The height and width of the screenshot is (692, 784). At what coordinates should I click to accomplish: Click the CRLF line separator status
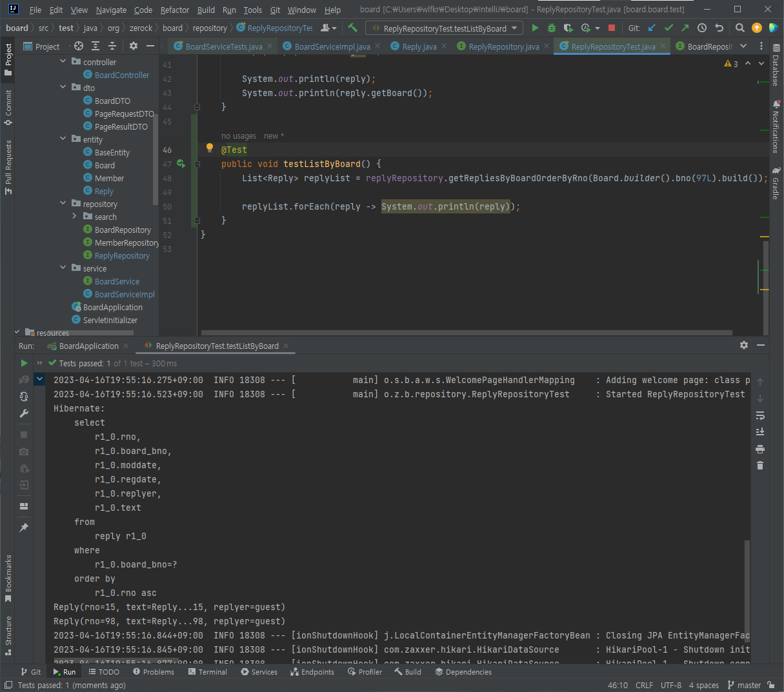click(644, 685)
